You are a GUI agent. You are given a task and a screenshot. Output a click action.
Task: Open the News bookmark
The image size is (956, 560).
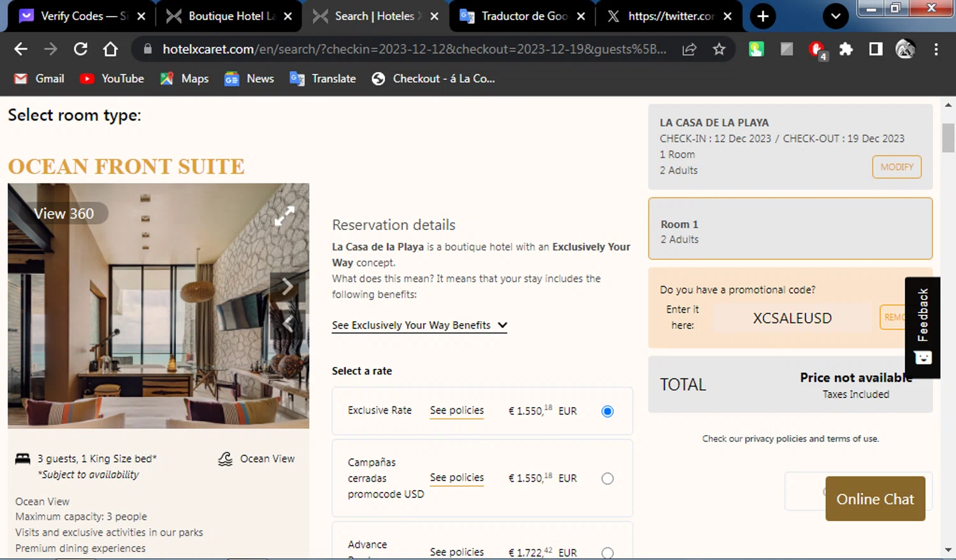[249, 78]
